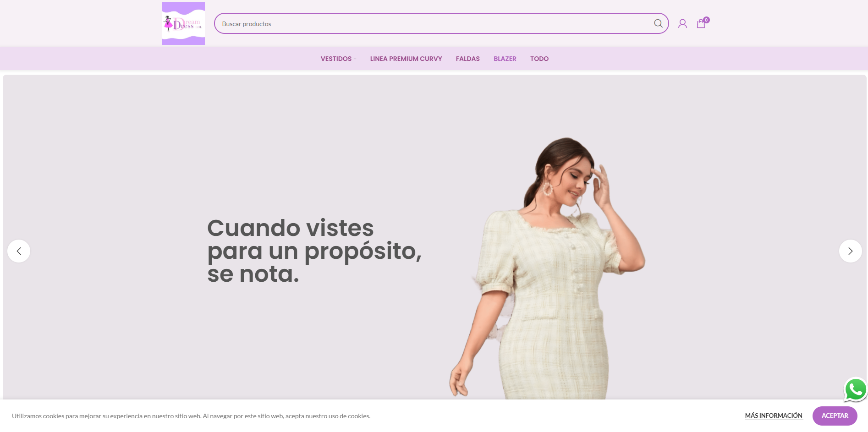Open LINEA PREMIUM CURVY category

point(406,59)
